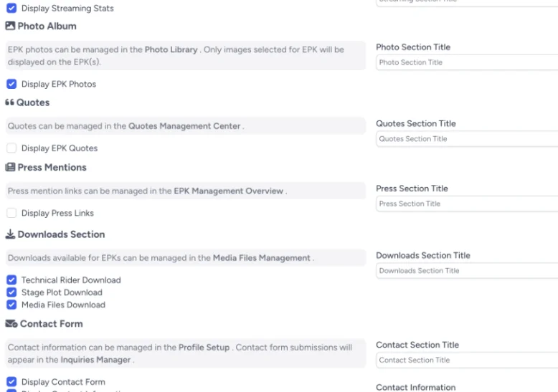This screenshot has height=392, width=558.
Task: Disable Media Files Download checkbox
Action: coord(11,305)
